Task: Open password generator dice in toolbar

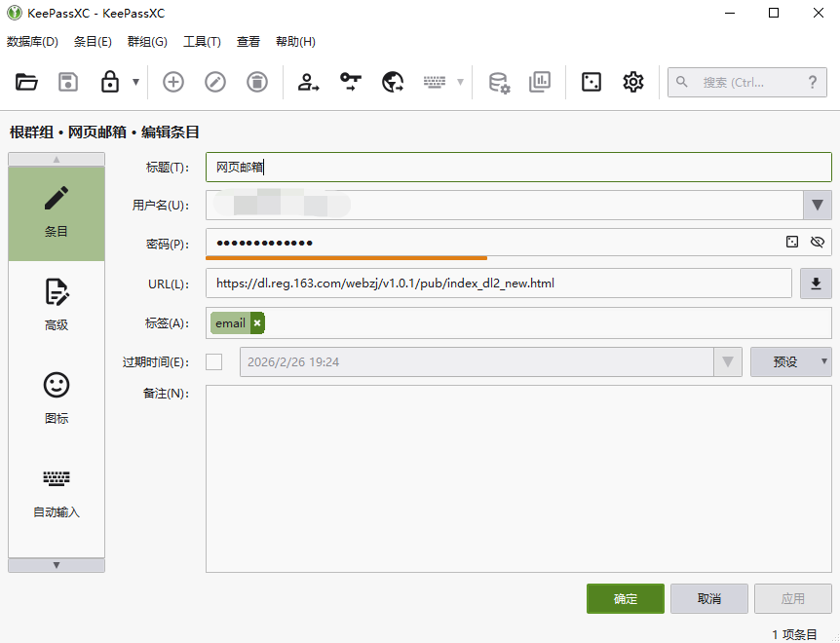Action: click(592, 82)
